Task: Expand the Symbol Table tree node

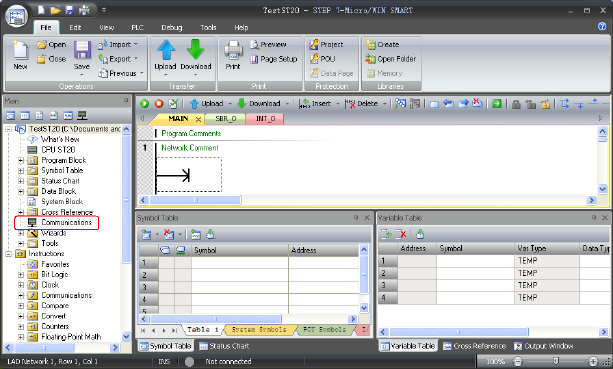Action: (x=21, y=170)
